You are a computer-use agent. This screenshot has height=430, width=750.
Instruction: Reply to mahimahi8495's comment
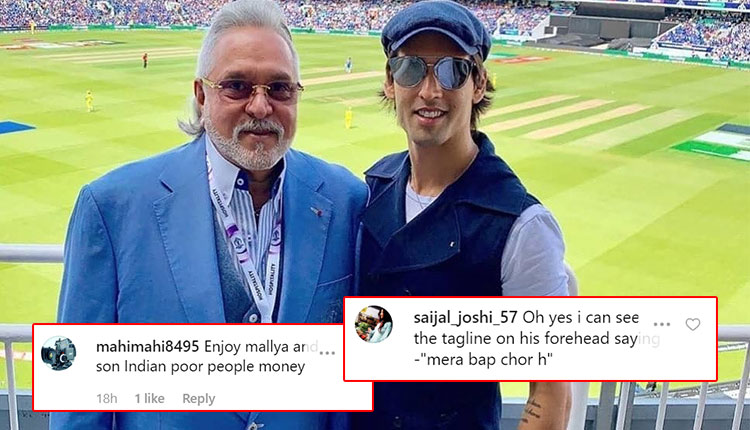199,398
